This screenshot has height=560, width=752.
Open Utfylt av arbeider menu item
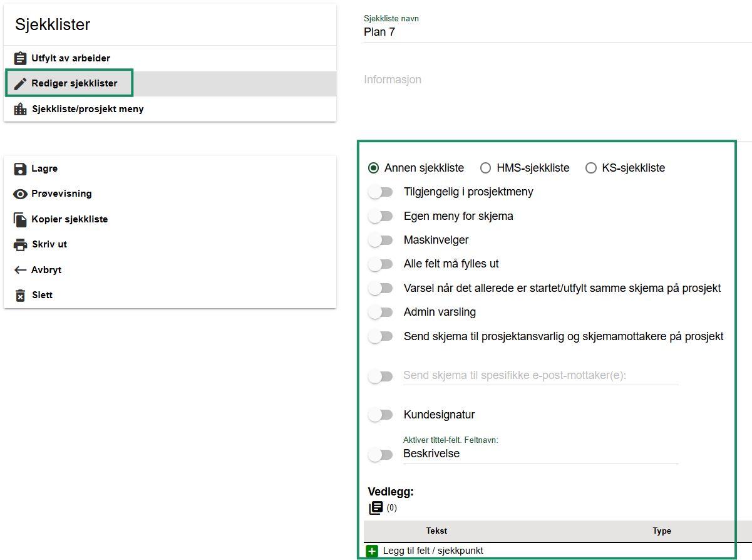click(x=70, y=58)
